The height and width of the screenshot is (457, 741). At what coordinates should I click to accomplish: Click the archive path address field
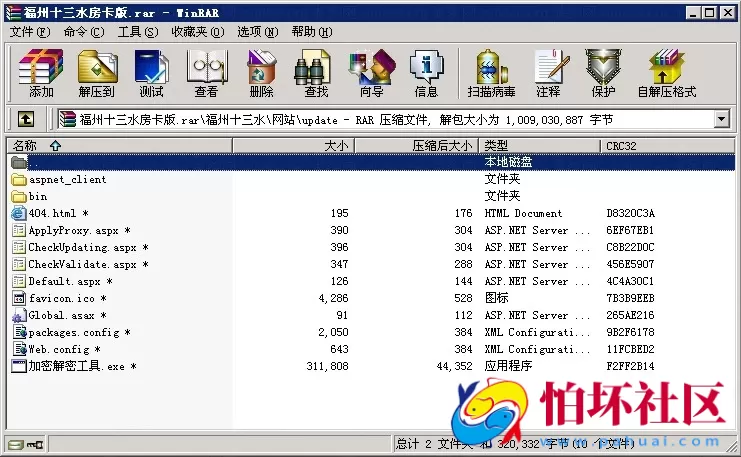click(385, 119)
